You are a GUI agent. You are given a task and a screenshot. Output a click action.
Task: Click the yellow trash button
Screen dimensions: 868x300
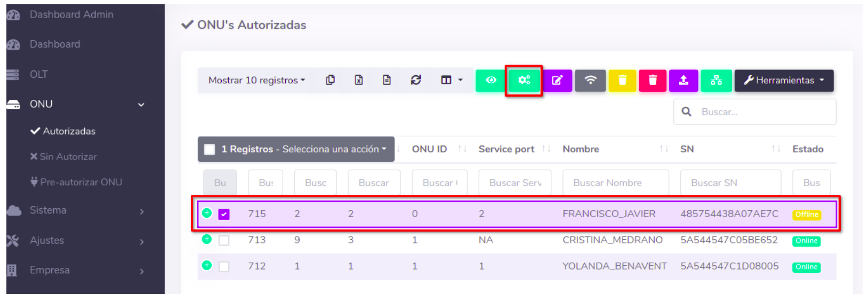tap(622, 80)
